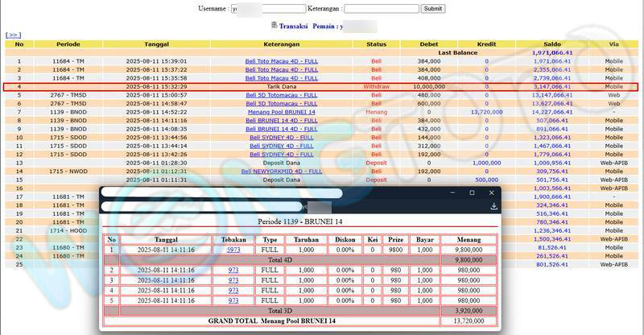Click the Transaksi icon beside the heading

coord(275,26)
